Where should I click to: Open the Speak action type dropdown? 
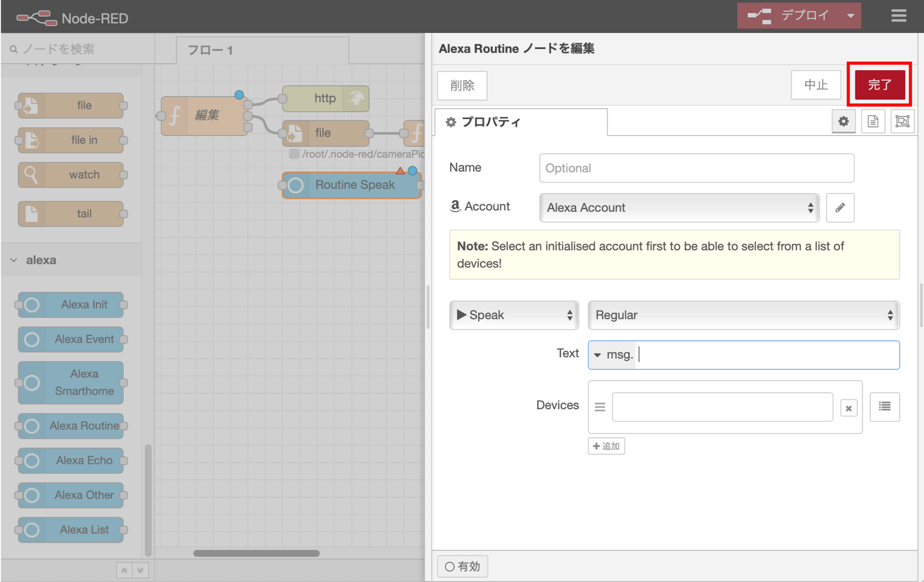[x=514, y=315]
